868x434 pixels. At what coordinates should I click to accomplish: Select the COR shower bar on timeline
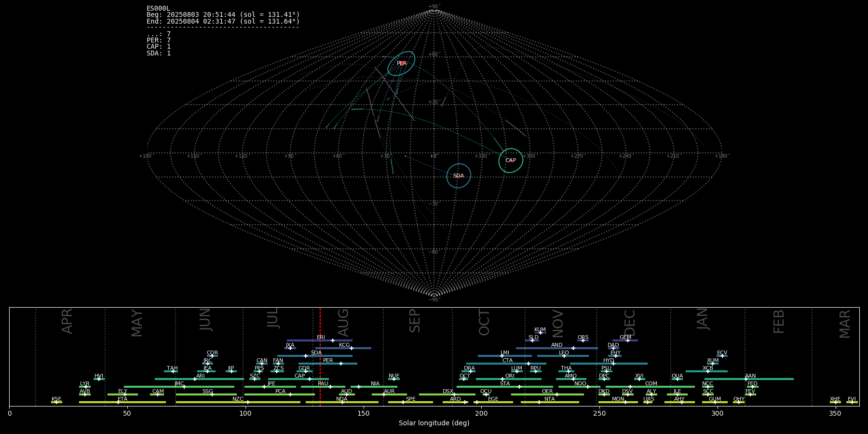pos(212,356)
